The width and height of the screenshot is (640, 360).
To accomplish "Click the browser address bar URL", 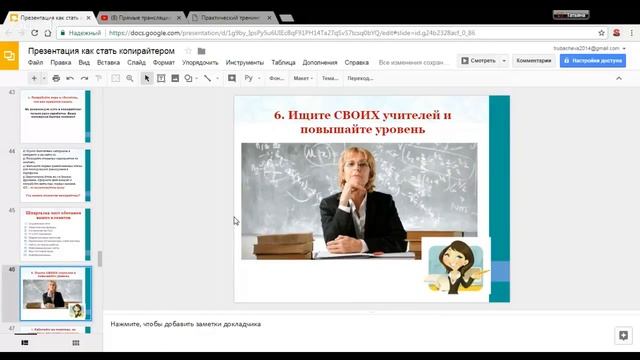I will [x=292, y=33].
